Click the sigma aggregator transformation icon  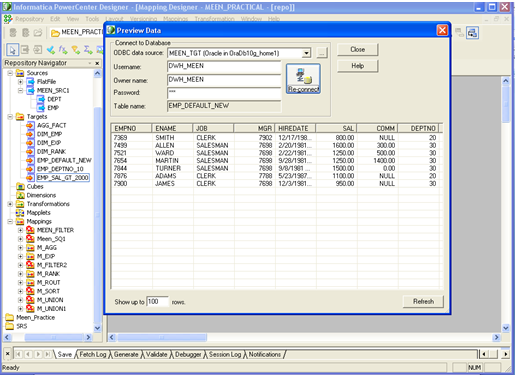[88, 50]
